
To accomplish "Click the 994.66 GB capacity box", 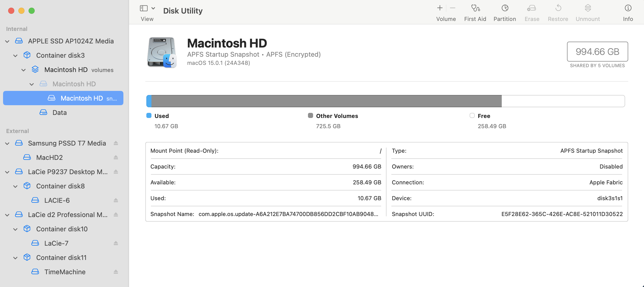I will (597, 52).
